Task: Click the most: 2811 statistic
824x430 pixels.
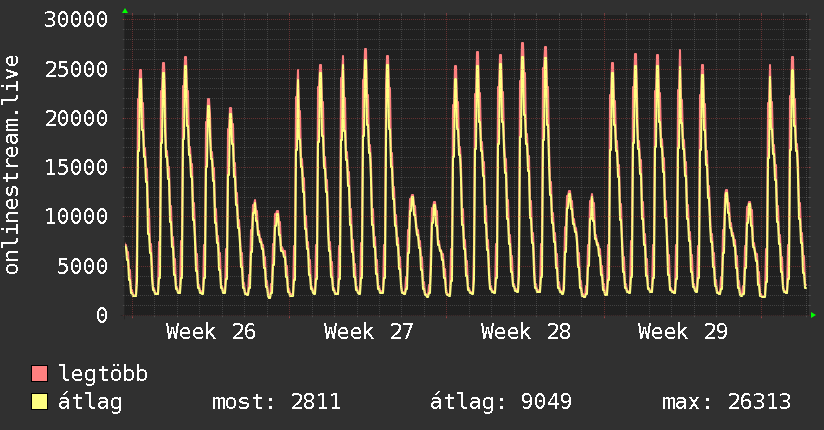Action: pos(276,402)
